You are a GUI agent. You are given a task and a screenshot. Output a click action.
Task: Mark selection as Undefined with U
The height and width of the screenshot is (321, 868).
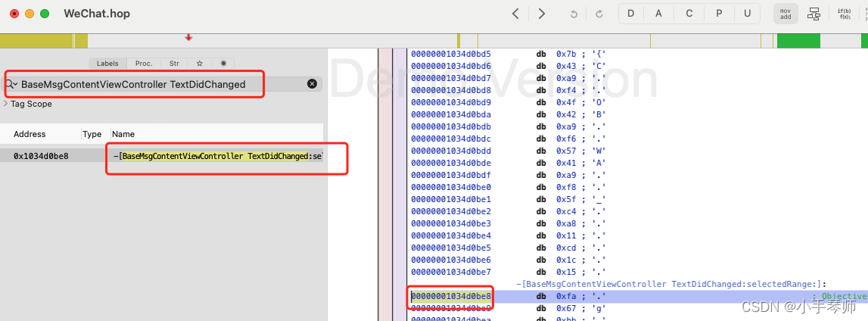(x=748, y=14)
